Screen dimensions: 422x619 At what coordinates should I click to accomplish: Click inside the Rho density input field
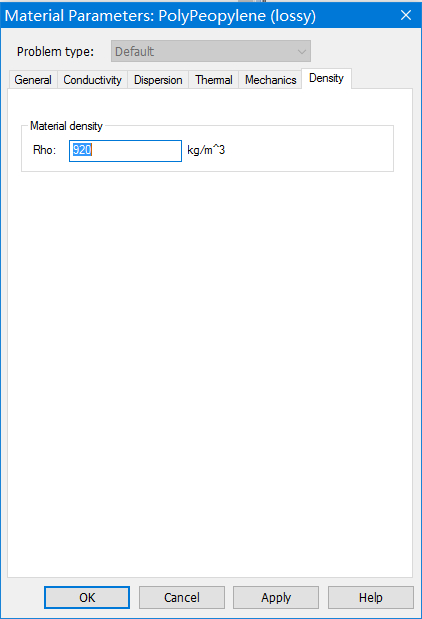126,151
